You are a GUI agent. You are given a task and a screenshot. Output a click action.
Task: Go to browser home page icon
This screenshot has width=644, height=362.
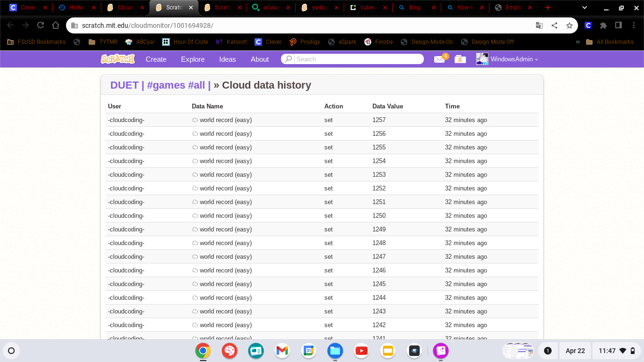tap(56, 25)
